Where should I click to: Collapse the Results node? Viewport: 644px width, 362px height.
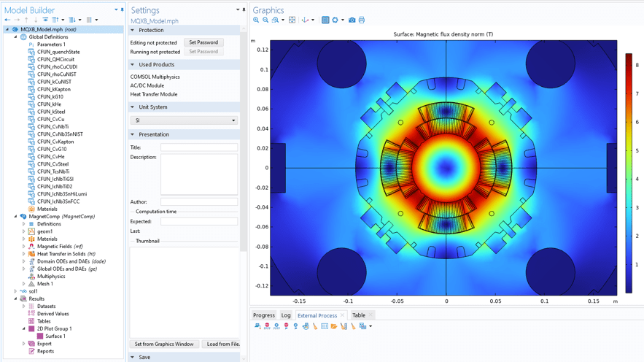pos(15,299)
